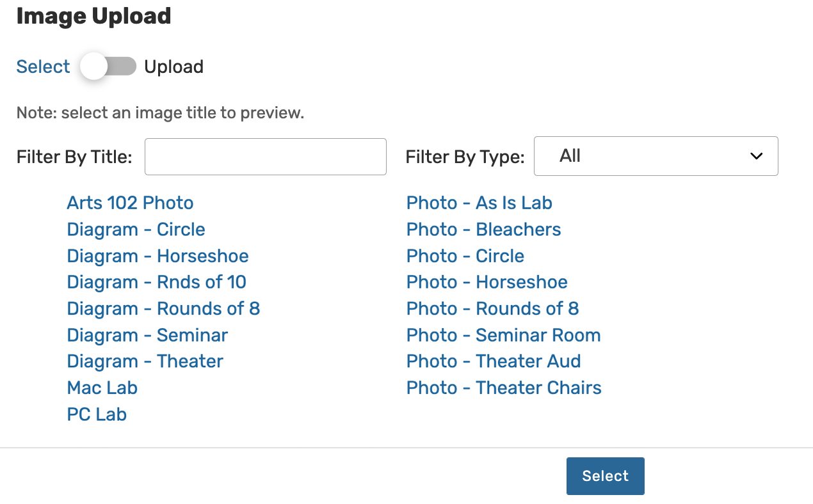
Task: Preview Photo - As Is Lab image
Action: [479, 203]
